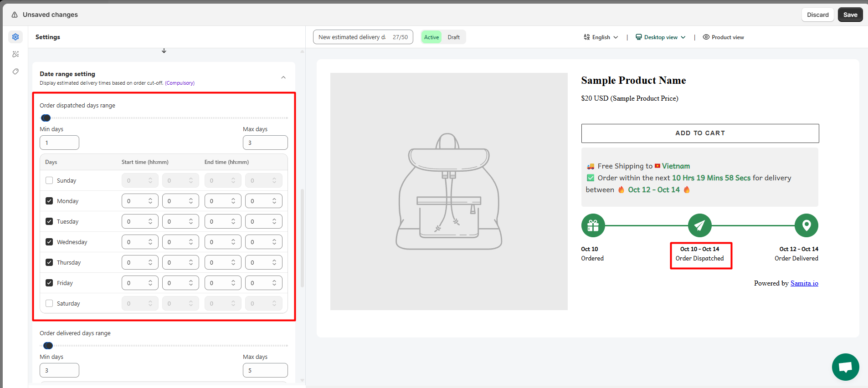Open the live chat bubble icon

pos(845,367)
